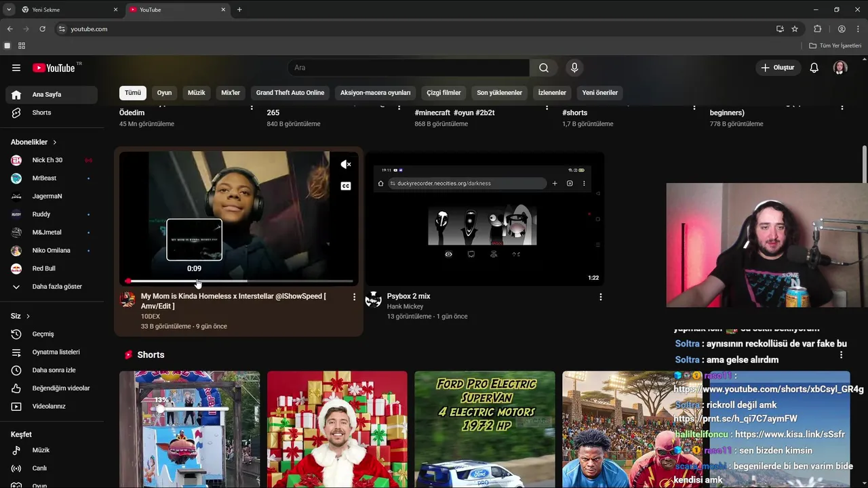868x488 pixels.
Task: Select the Çizgi filmler chip
Action: tap(443, 93)
